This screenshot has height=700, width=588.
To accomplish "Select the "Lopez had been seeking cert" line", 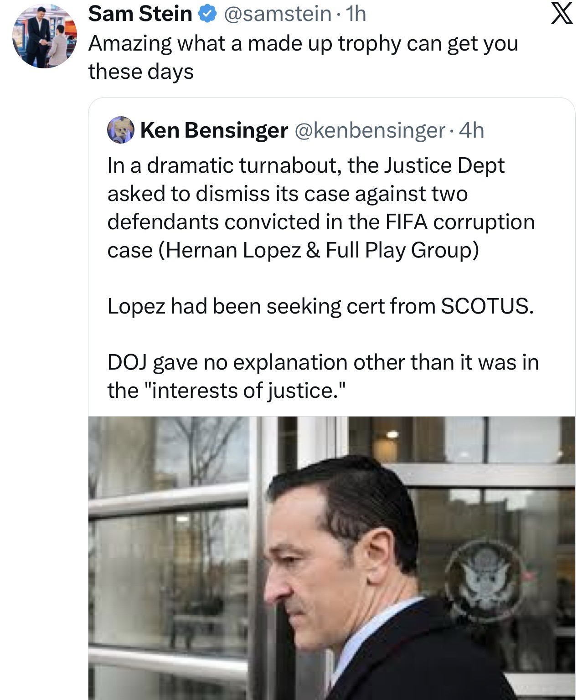I will (x=320, y=306).
